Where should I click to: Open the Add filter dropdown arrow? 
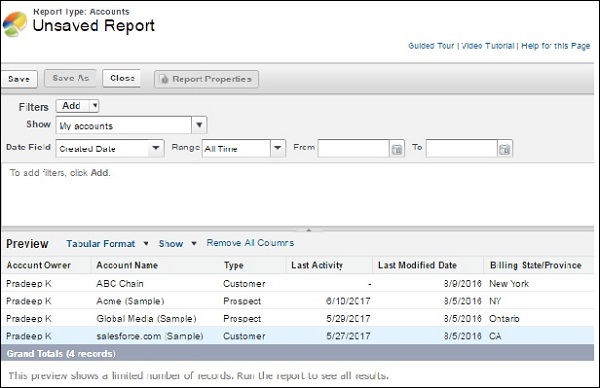pos(95,106)
